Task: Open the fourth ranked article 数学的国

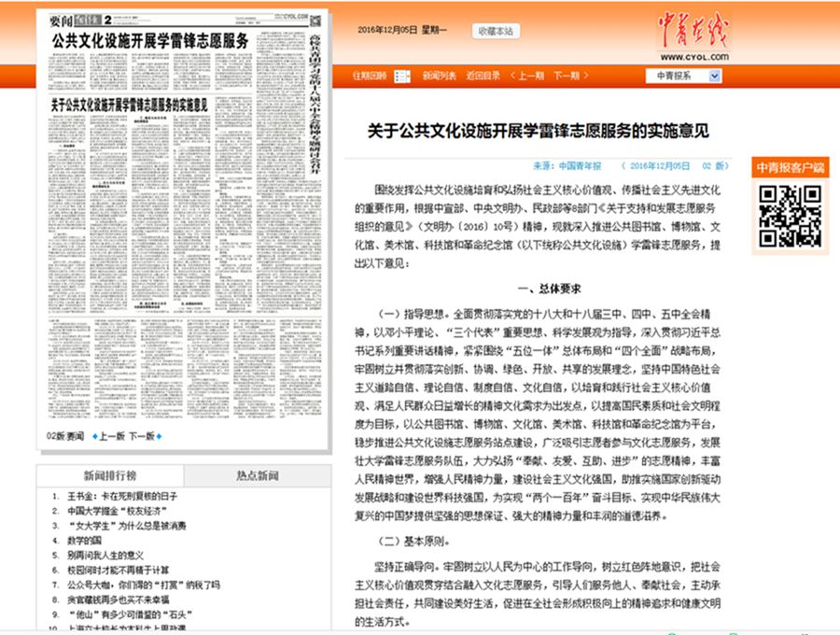Action: click(x=84, y=540)
